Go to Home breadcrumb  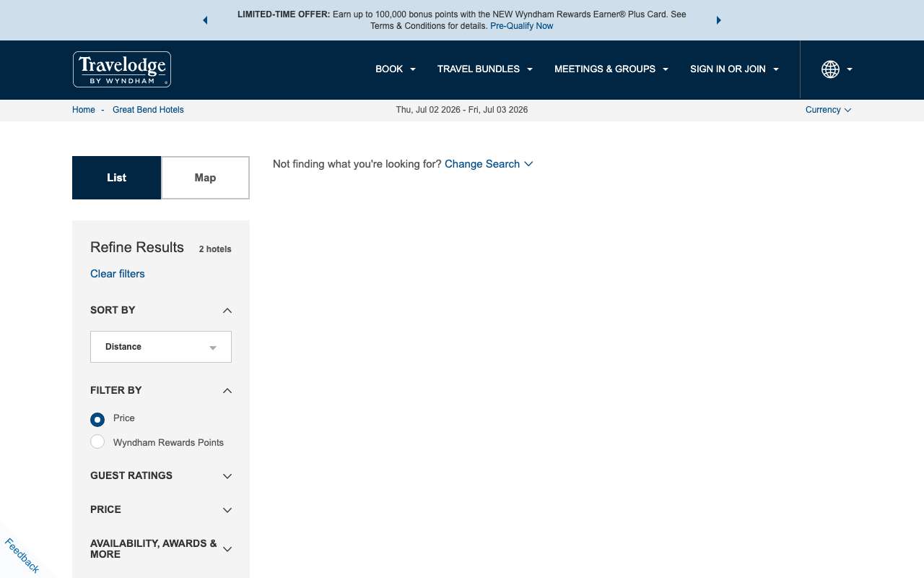84,110
